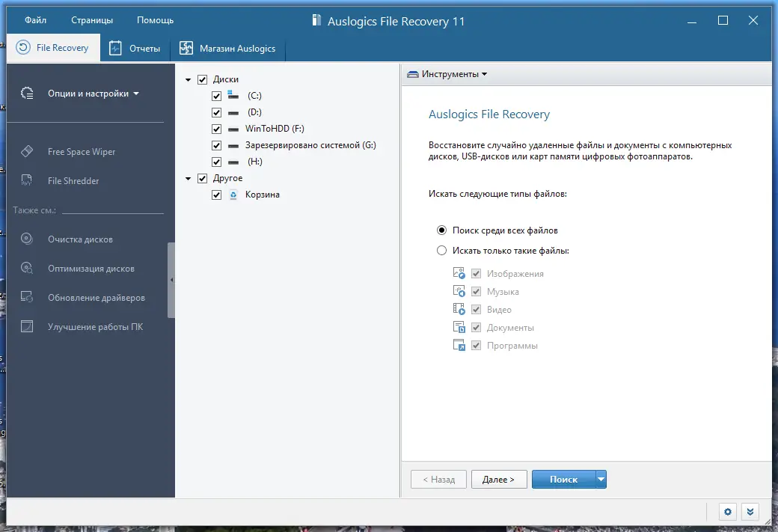Open the Помощь menu
Image resolution: width=778 pixels, height=532 pixels.
click(x=156, y=20)
